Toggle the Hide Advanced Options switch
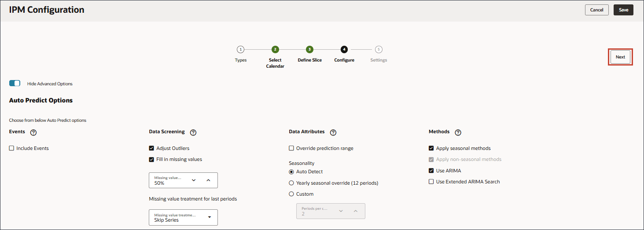Viewport: 644px width, 230px height. pyautogui.click(x=15, y=83)
